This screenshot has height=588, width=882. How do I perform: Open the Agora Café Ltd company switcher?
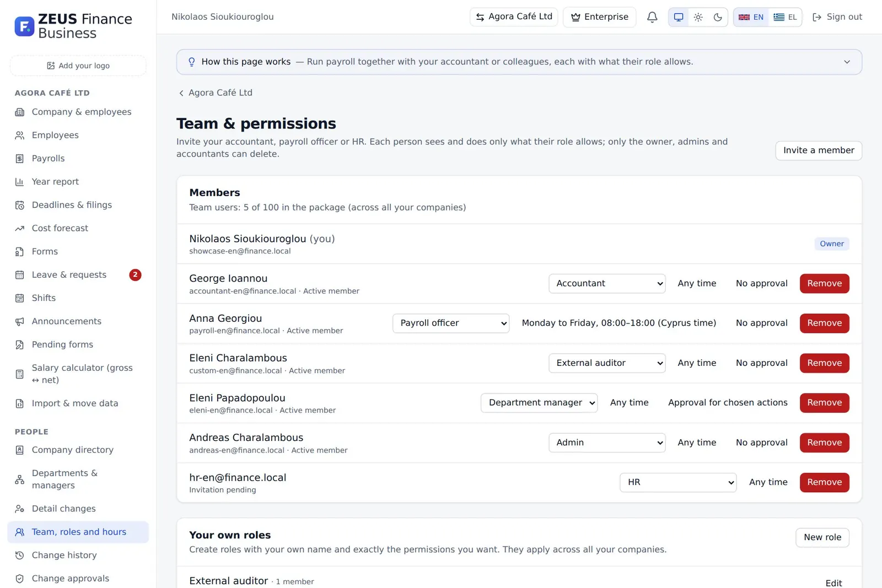coord(514,17)
